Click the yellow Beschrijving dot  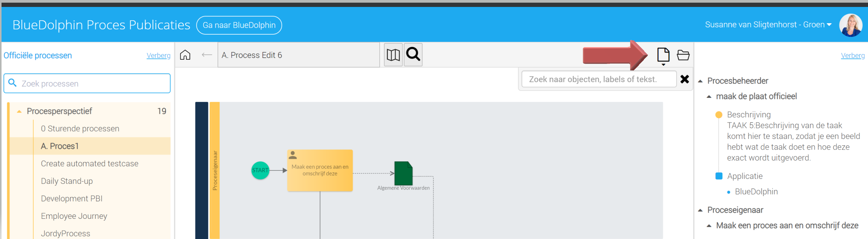coord(719,115)
